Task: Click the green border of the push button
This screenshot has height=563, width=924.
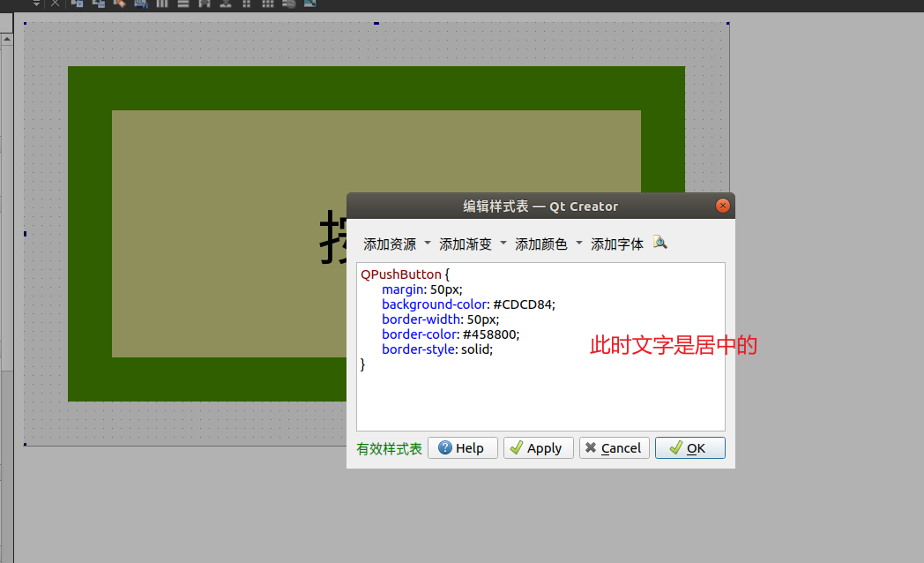Action: coord(376,88)
